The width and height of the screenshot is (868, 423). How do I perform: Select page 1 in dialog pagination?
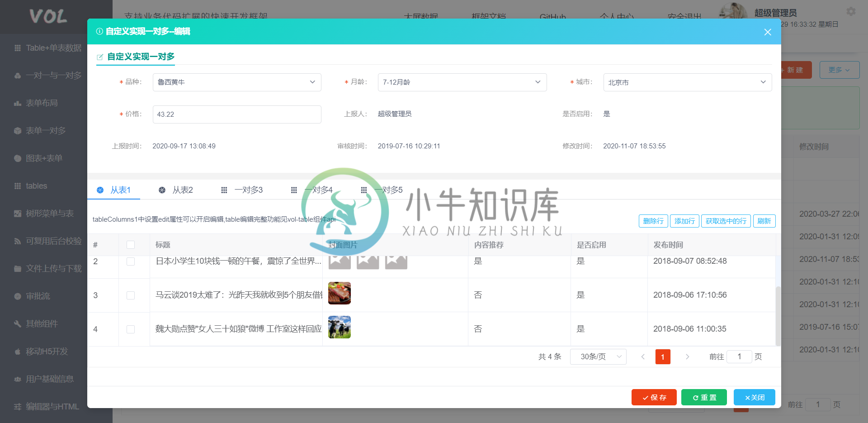(663, 357)
